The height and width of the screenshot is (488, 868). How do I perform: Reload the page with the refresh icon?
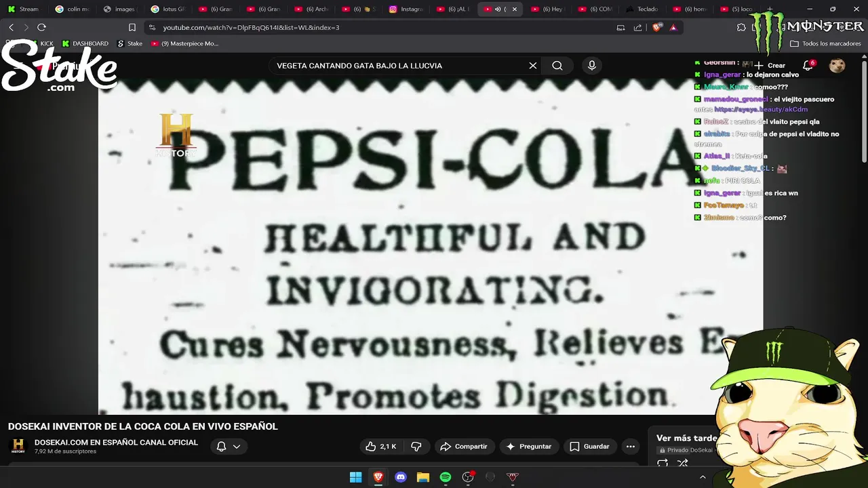tap(41, 27)
